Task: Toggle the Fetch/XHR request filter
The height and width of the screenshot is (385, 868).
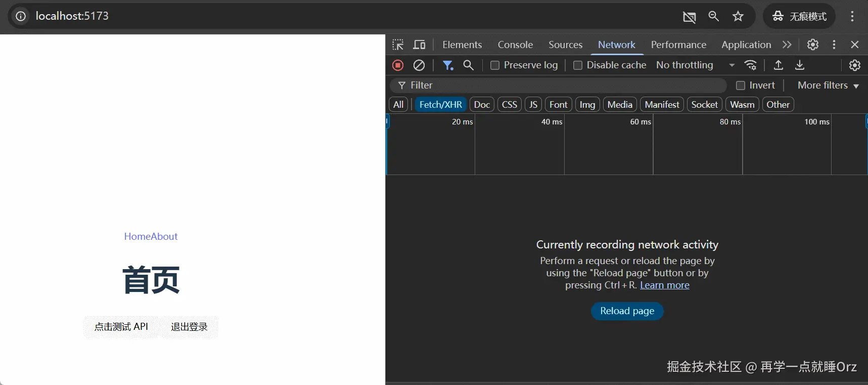Action: point(441,105)
